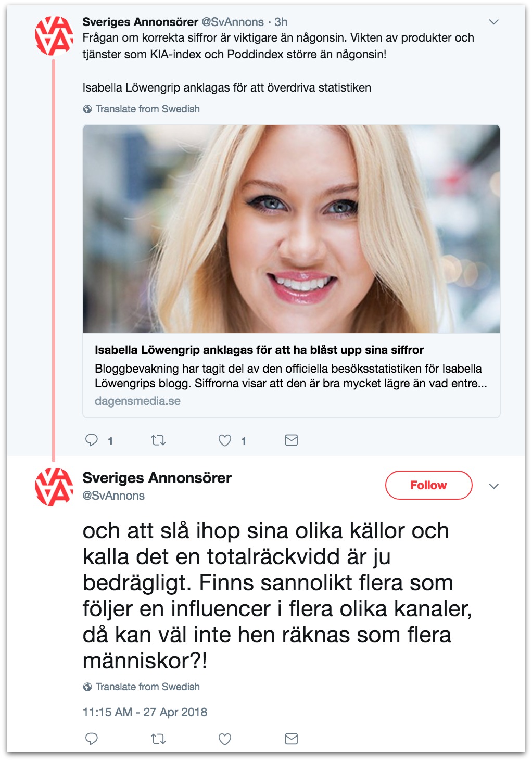This screenshot has width=532, height=761.
Task: Open the Isabella Löwengrip article headline
Action: click(259, 350)
